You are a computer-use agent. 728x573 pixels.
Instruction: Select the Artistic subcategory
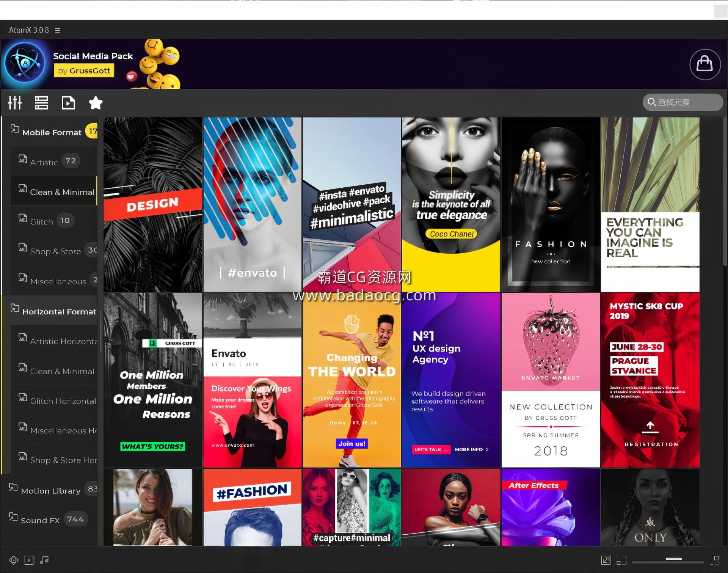[54, 161]
